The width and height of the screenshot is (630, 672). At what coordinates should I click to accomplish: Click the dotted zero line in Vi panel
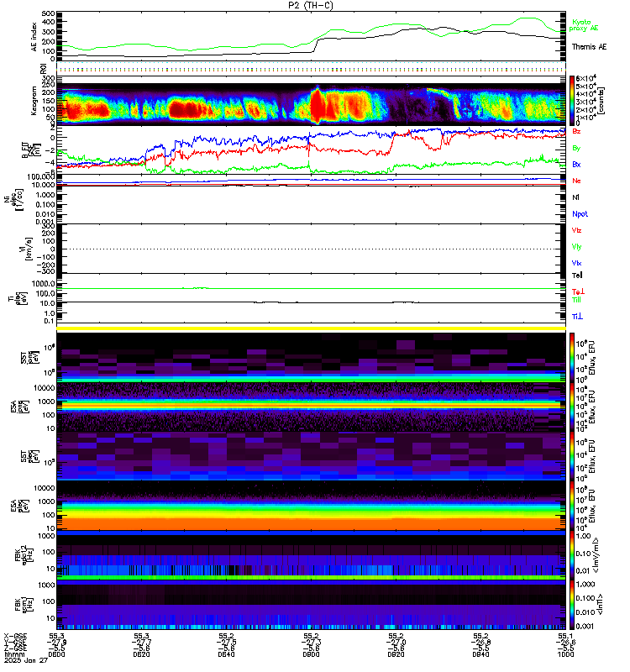(311, 249)
